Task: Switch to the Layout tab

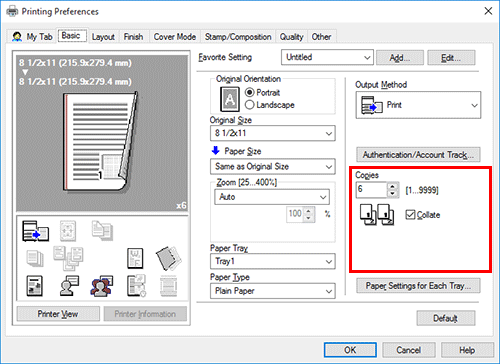Action: tap(103, 37)
